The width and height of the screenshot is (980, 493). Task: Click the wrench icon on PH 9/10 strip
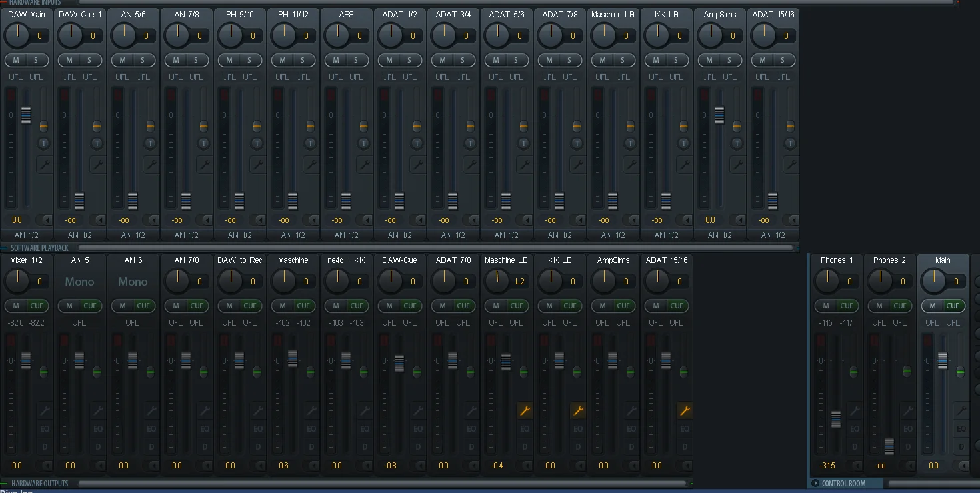point(258,165)
